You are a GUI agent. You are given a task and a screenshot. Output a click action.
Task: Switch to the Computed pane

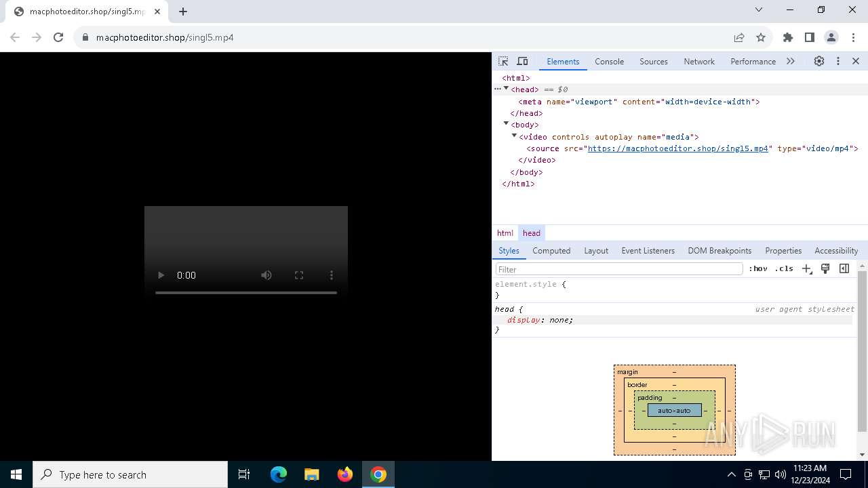pos(551,251)
